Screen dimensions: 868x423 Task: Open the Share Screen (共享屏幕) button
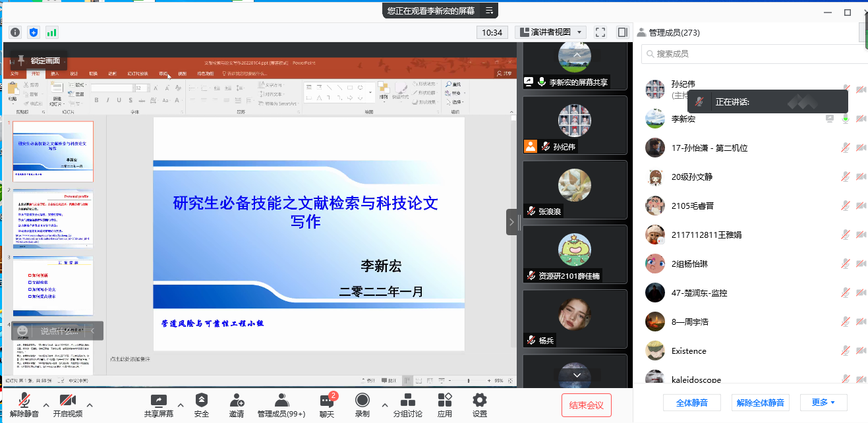coord(158,405)
